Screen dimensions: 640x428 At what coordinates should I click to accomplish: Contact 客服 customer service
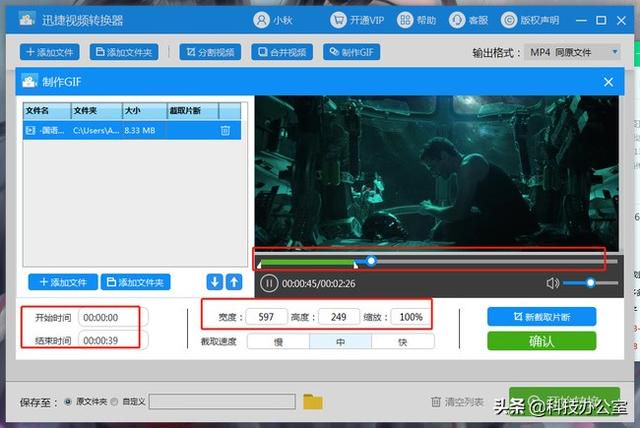[x=468, y=20]
